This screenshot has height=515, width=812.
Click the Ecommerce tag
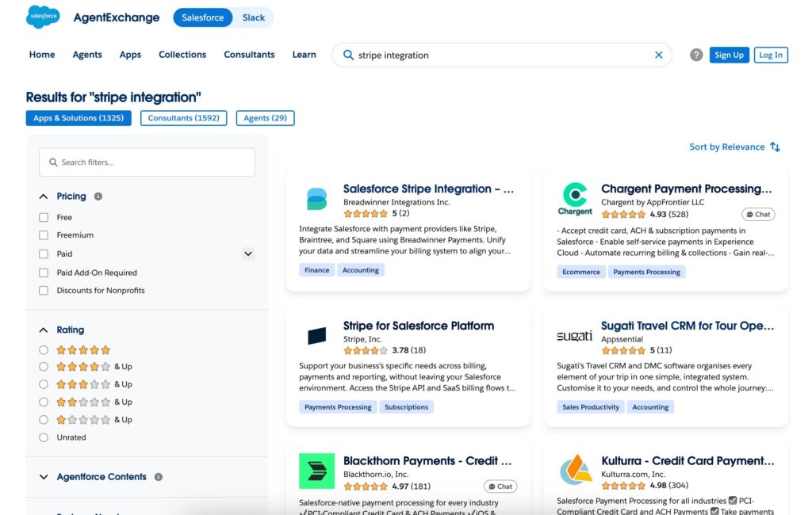click(x=581, y=272)
